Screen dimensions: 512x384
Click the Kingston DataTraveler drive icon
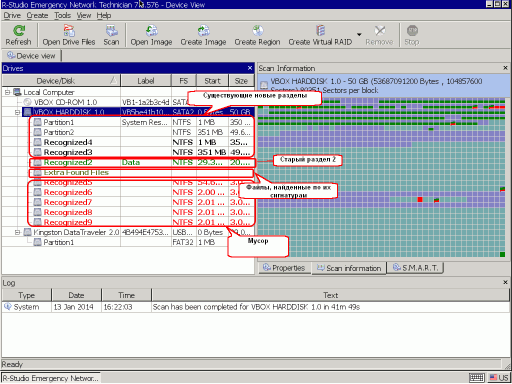click(x=28, y=232)
